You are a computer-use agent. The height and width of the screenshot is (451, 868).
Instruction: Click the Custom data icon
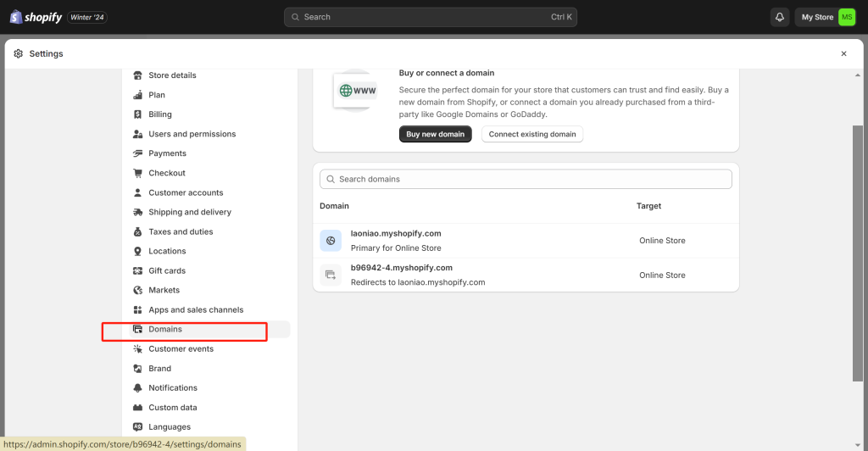tap(138, 407)
